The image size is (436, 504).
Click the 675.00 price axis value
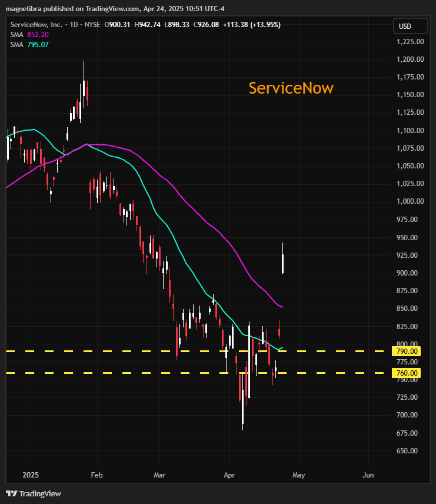(x=407, y=433)
